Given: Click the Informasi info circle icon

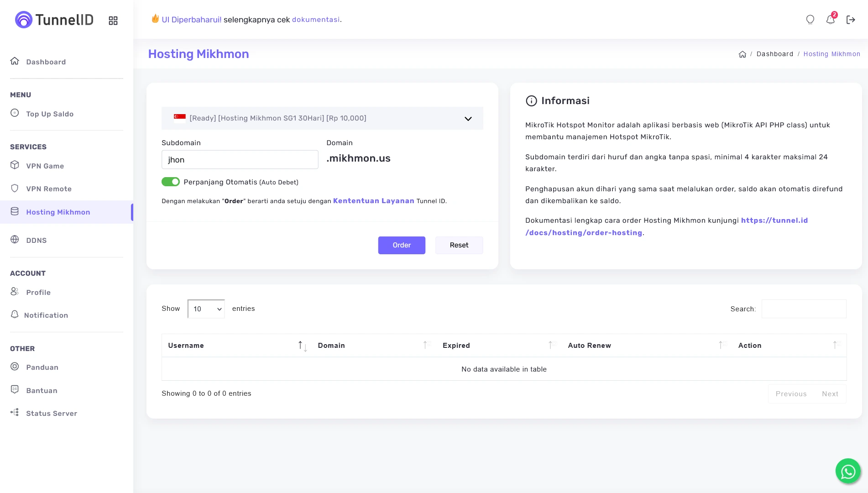Looking at the screenshot, I should [531, 101].
